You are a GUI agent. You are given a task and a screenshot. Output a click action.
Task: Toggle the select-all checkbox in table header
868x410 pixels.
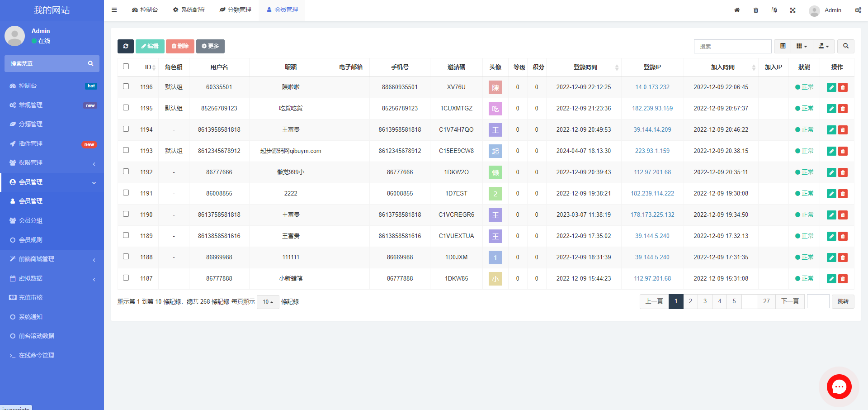tap(126, 67)
